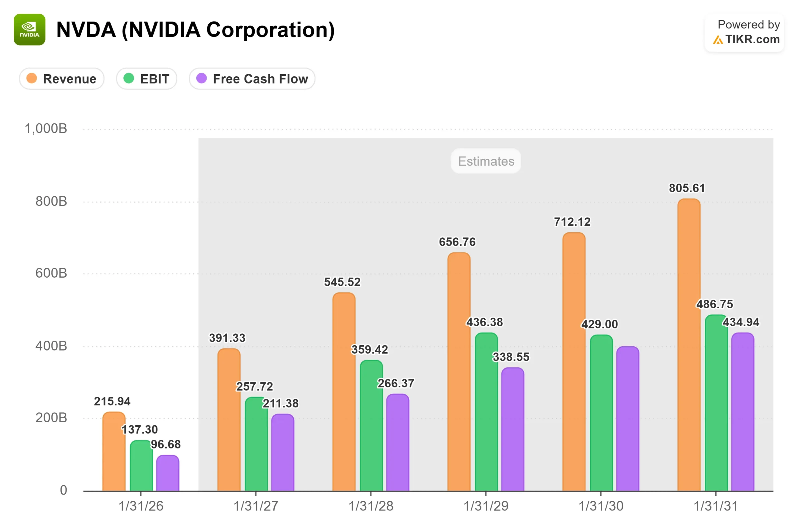
Task: Click the 137.30 EBIT bar
Action: pyautogui.click(x=141, y=466)
